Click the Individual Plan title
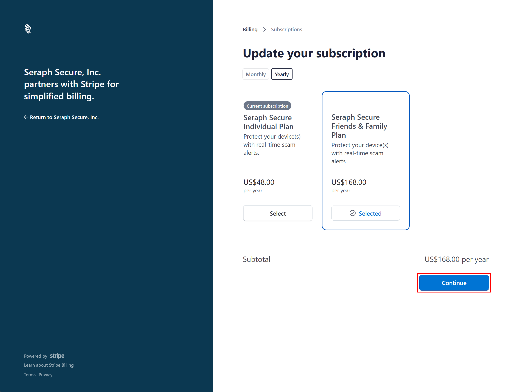The height and width of the screenshot is (392, 532). pos(268,122)
